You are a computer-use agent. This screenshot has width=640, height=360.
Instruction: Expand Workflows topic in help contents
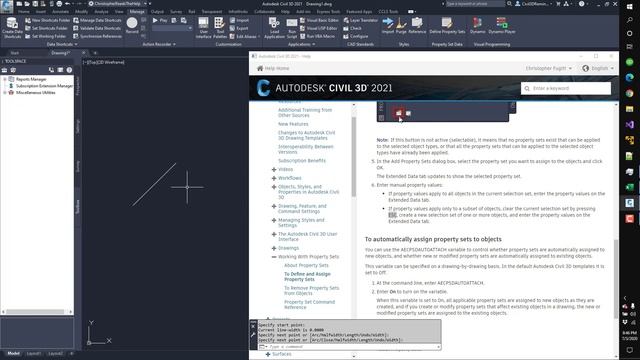click(274, 178)
